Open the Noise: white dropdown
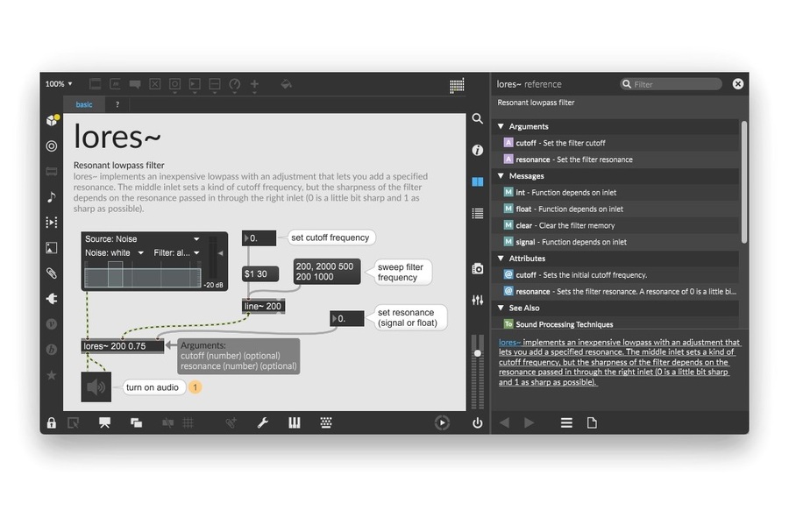 114,252
